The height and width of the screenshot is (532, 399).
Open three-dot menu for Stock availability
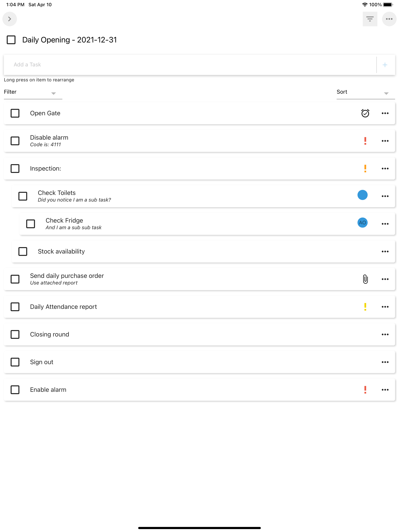click(x=385, y=252)
